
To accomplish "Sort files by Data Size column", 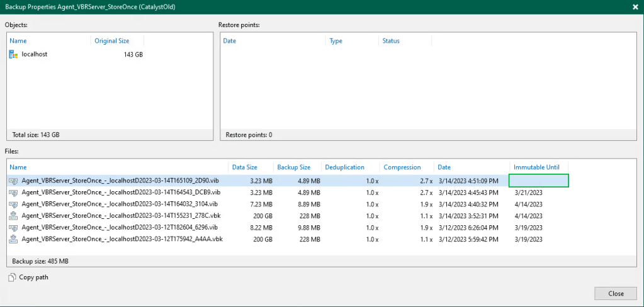I will click(x=244, y=167).
